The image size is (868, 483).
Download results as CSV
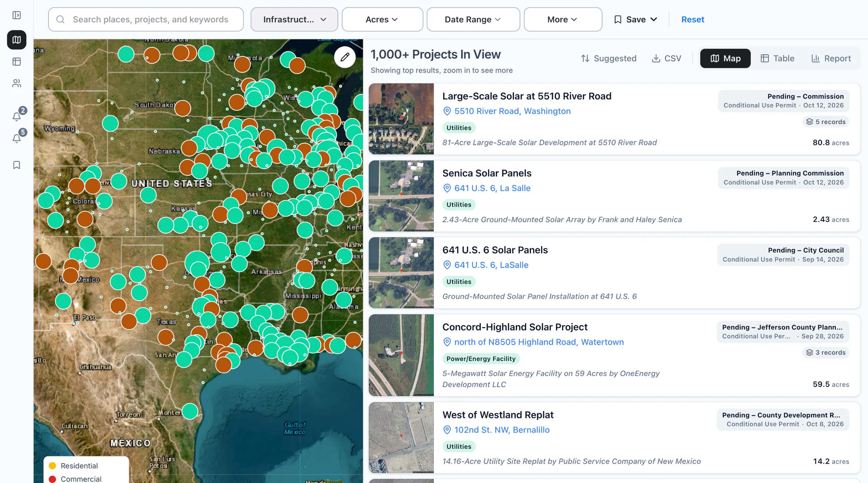(667, 58)
